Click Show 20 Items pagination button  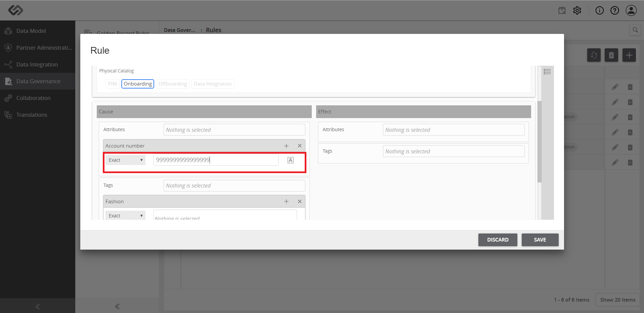(618, 300)
